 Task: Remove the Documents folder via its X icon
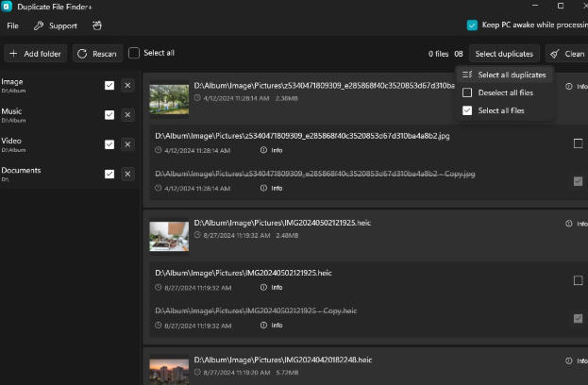point(127,174)
